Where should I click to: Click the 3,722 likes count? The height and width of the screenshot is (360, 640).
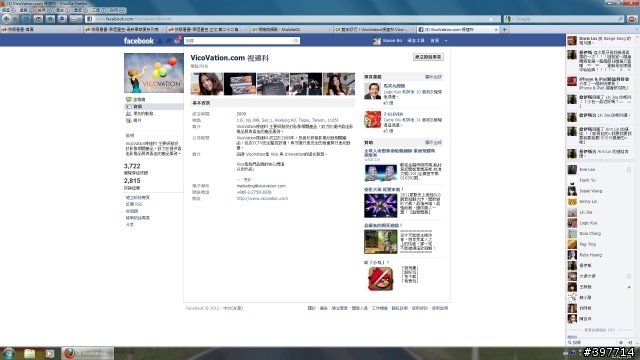(132, 166)
